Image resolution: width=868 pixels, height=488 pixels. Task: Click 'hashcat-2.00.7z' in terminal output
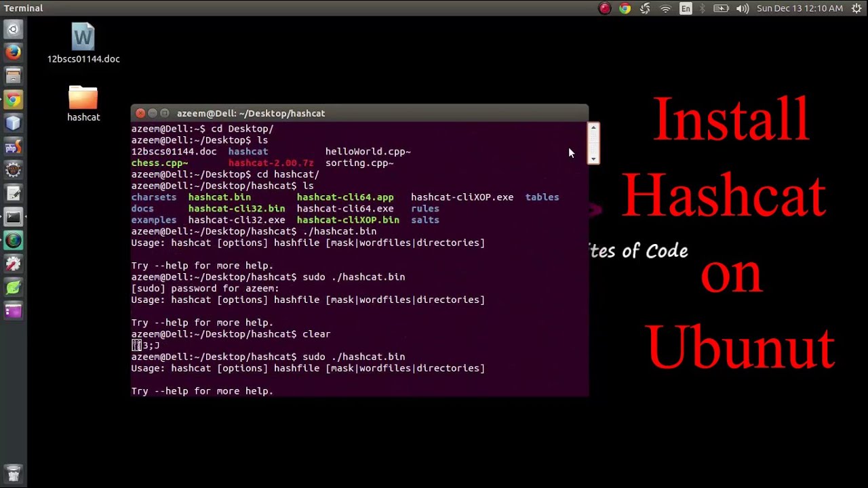click(271, 163)
